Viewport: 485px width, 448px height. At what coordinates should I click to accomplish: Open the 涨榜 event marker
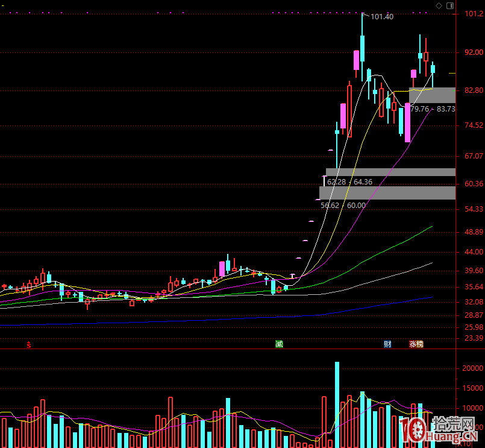[x=416, y=344]
